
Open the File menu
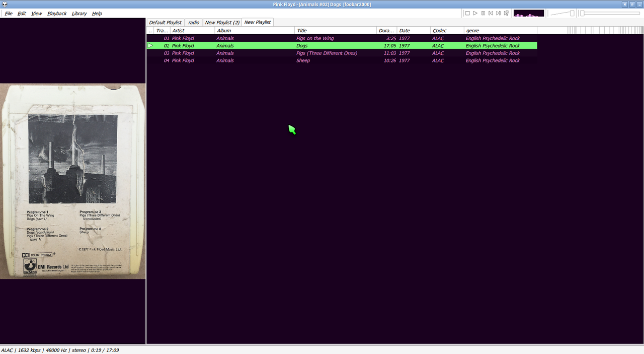pos(9,14)
